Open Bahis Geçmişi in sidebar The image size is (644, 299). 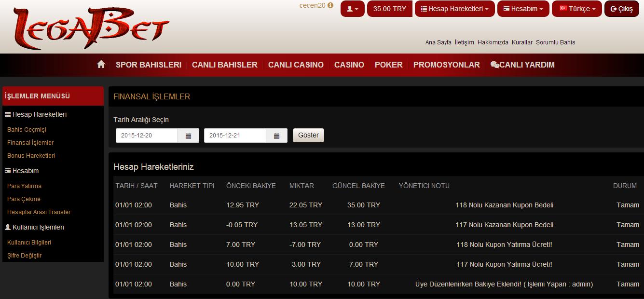point(27,130)
